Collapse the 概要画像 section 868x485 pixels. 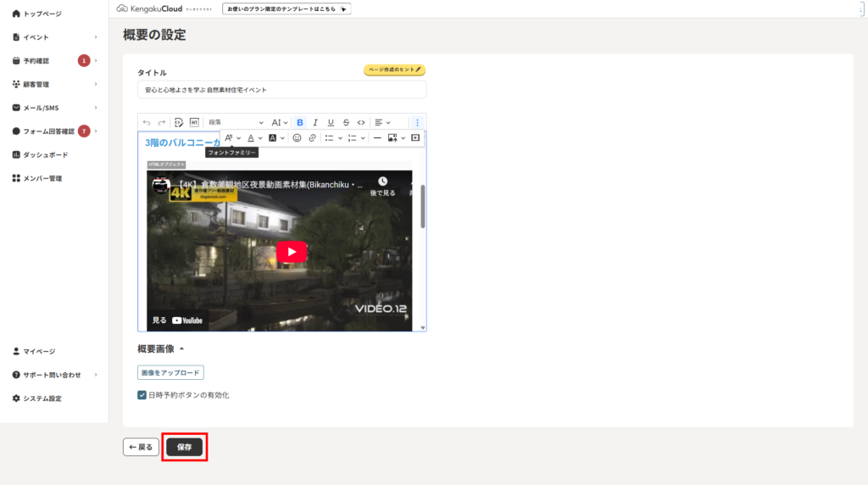[x=181, y=348]
